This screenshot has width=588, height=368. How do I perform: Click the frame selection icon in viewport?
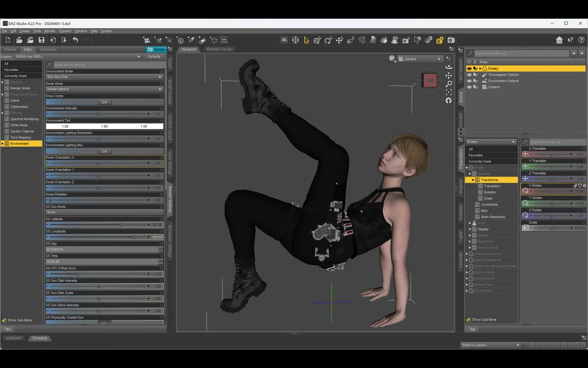448,92
